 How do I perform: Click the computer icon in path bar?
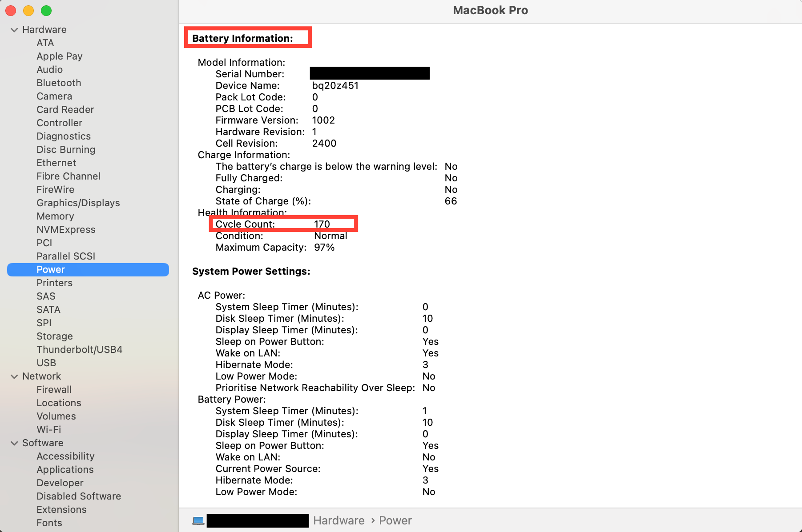point(198,520)
